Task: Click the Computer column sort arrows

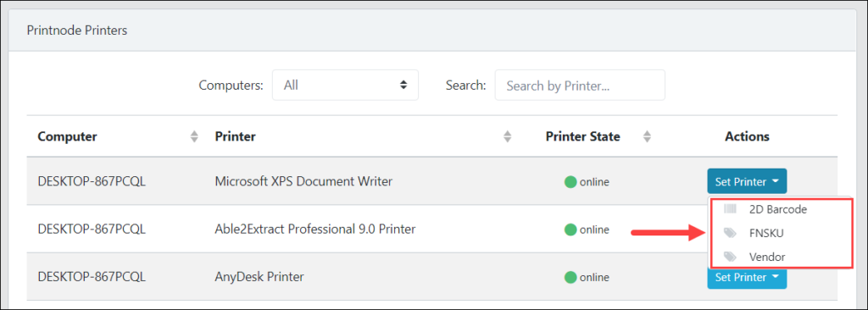Action: pyautogui.click(x=194, y=136)
